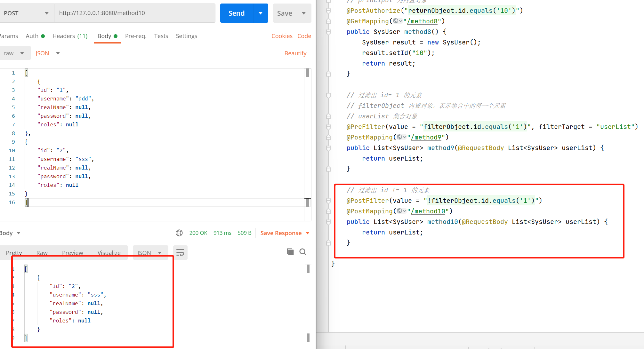This screenshot has width=644, height=349.
Task: Click the search response magnifier icon
Action: [x=303, y=252]
